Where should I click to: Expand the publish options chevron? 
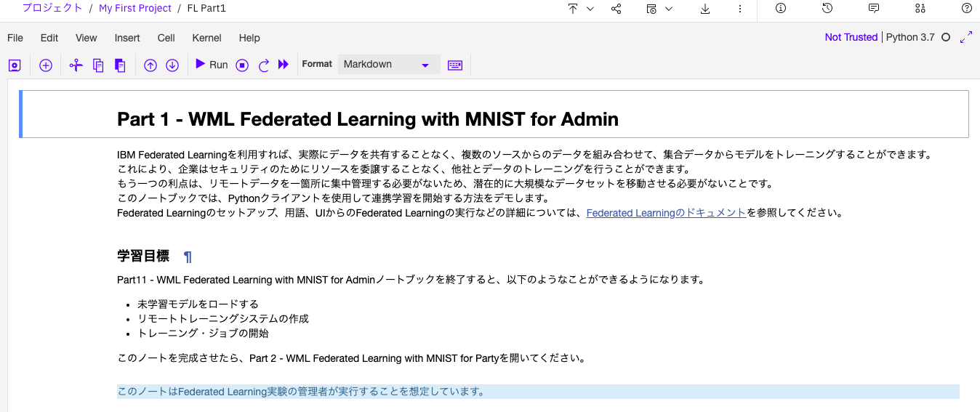point(590,9)
